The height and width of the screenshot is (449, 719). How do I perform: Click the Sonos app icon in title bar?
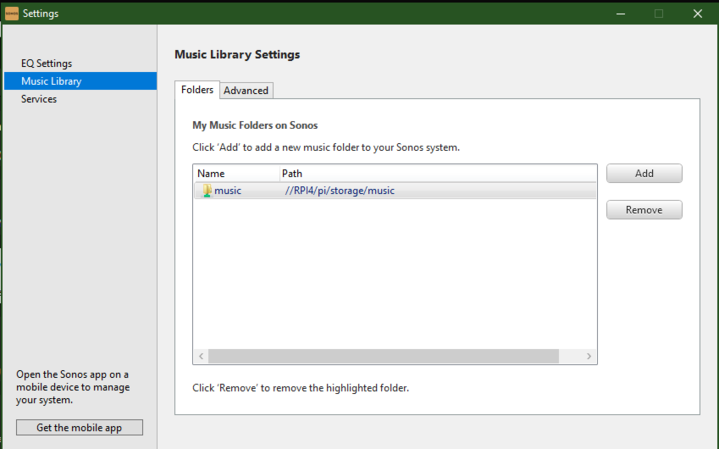[11, 13]
